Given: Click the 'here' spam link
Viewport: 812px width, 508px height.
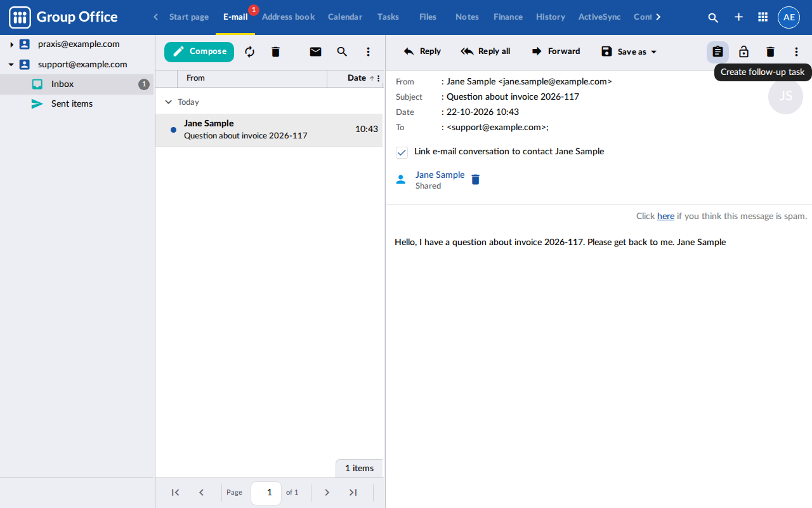Looking at the screenshot, I should pyautogui.click(x=665, y=216).
